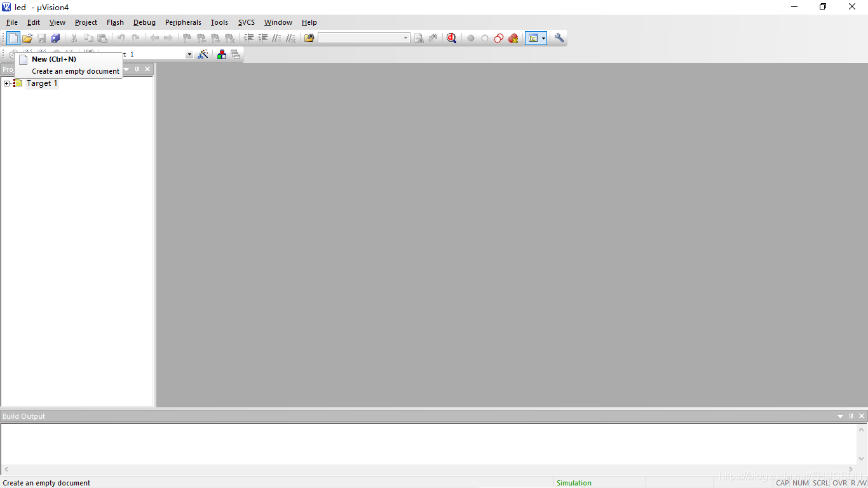Click the Save disk icon

pyautogui.click(x=41, y=38)
